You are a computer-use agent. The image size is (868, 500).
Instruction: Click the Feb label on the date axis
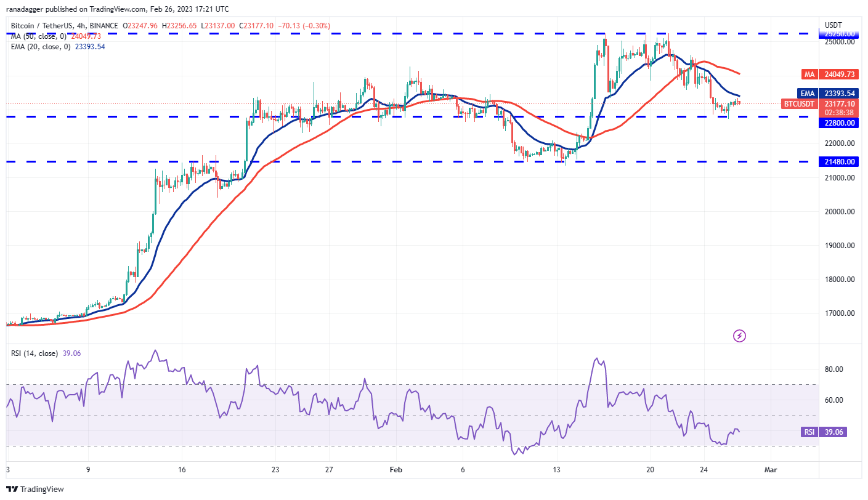coord(396,469)
